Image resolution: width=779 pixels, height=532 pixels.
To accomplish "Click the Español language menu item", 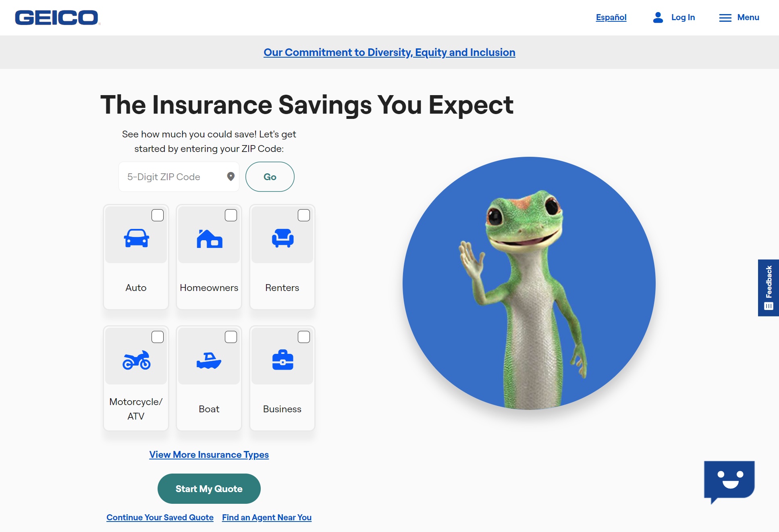I will [x=611, y=17].
